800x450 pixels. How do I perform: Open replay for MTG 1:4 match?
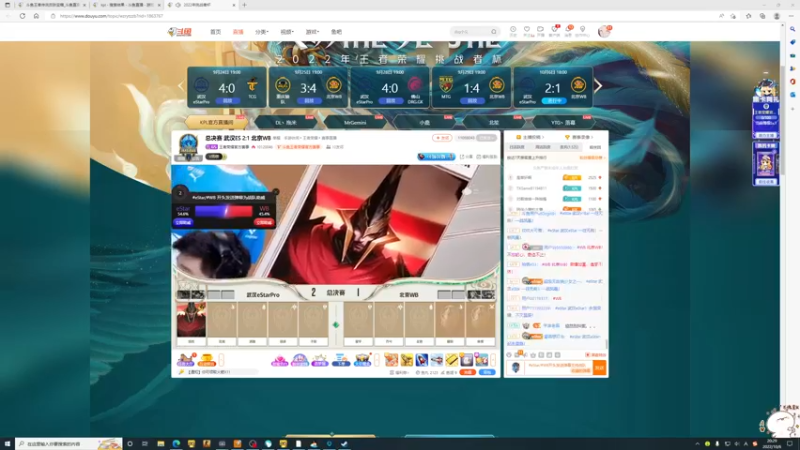coord(472,101)
